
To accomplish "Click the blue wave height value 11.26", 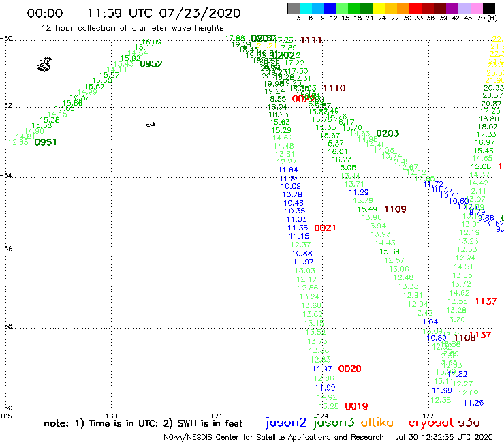I will coord(473,403).
